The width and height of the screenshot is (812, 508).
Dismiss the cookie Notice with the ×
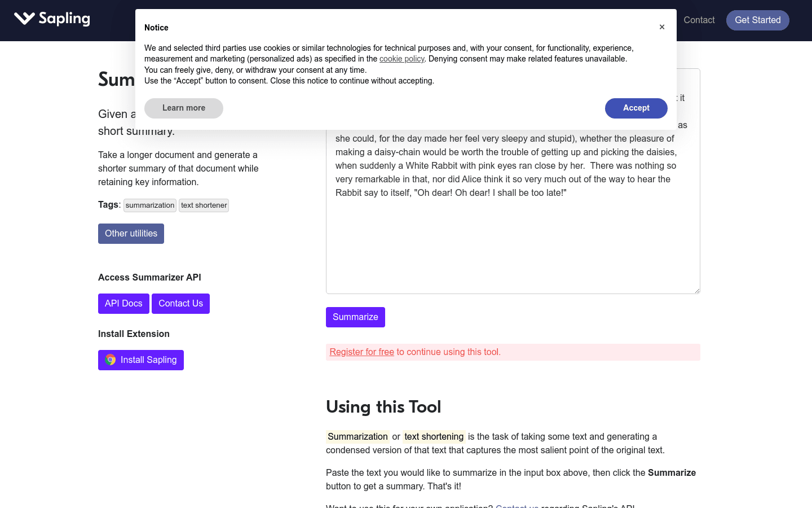click(x=662, y=27)
